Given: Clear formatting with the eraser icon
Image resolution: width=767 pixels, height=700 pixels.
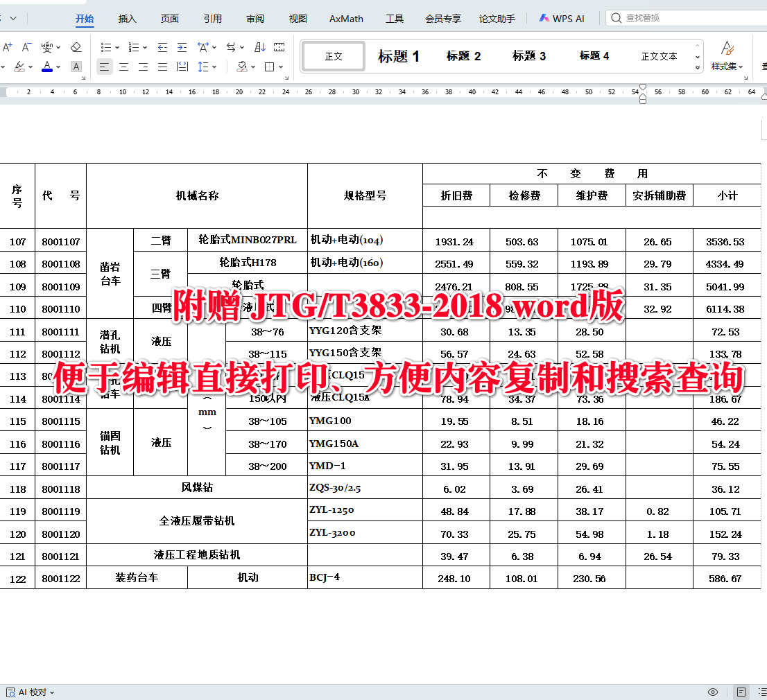Looking at the screenshot, I should point(76,47).
